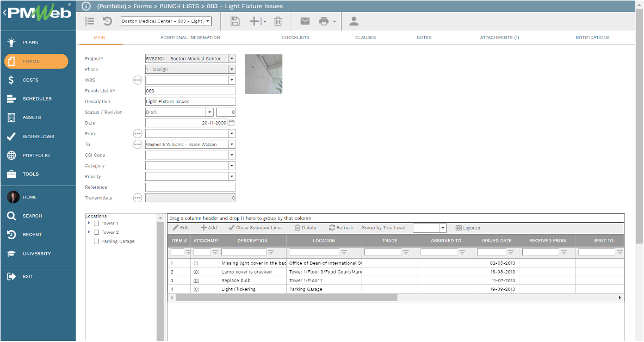The image size is (644, 342).
Task: Print using the printer icon
Action: 324,21
